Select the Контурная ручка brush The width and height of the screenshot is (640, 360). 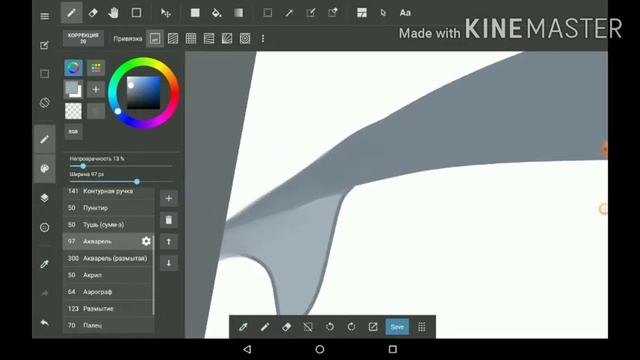point(108,191)
